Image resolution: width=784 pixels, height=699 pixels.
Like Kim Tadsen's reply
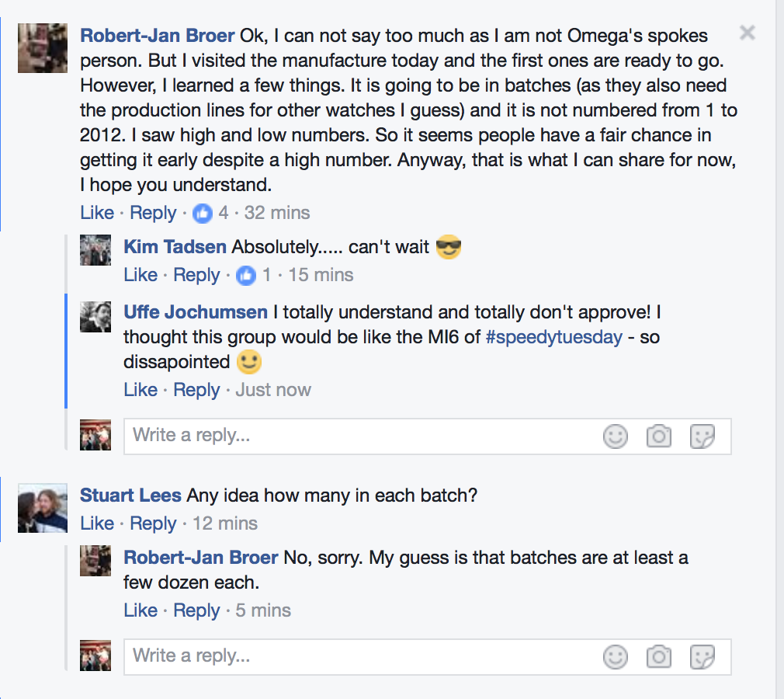point(140,274)
